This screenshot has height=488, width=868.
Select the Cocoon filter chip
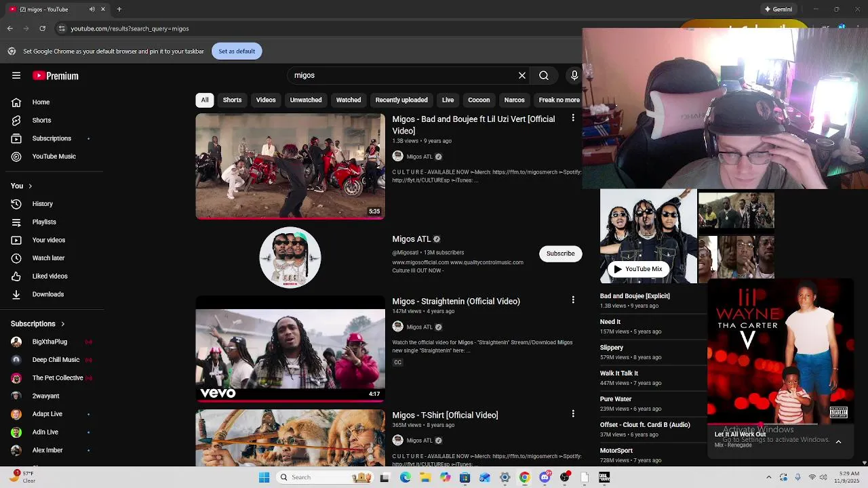(x=479, y=100)
